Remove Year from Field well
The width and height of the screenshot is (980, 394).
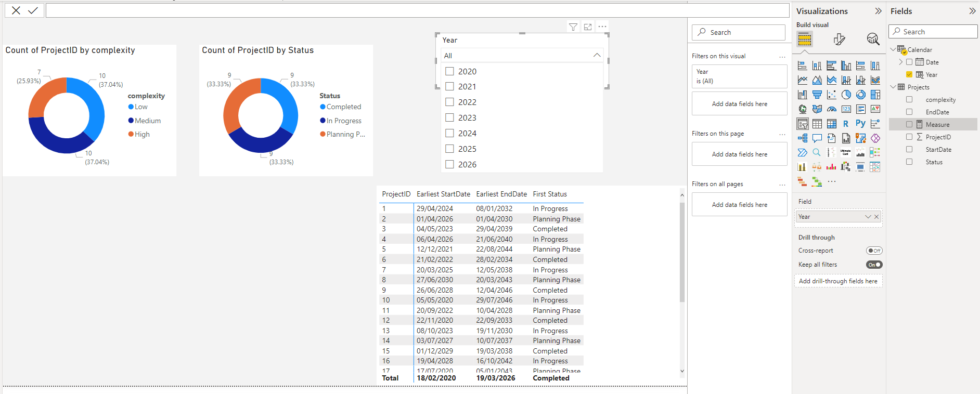pos(876,217)
